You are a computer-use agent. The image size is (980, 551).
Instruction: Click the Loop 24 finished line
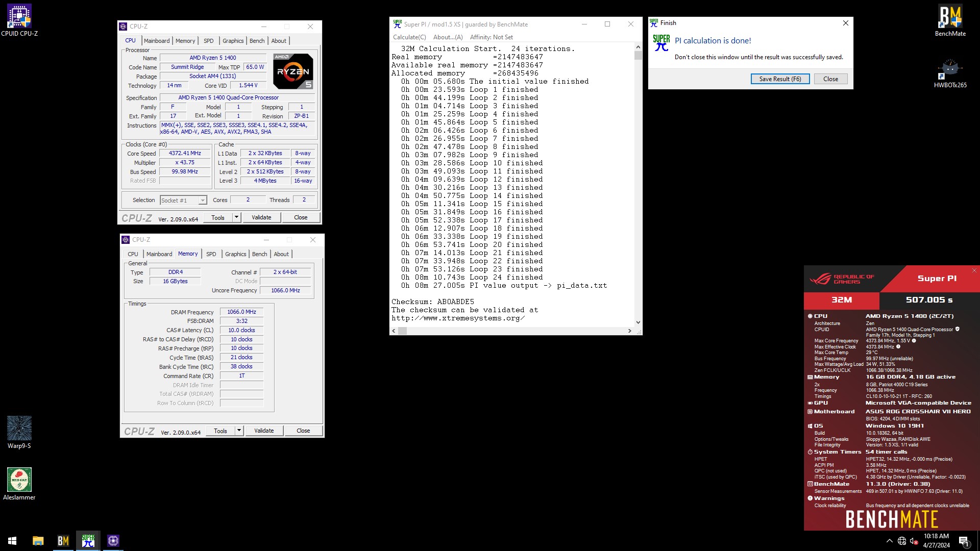coord(472,278)
